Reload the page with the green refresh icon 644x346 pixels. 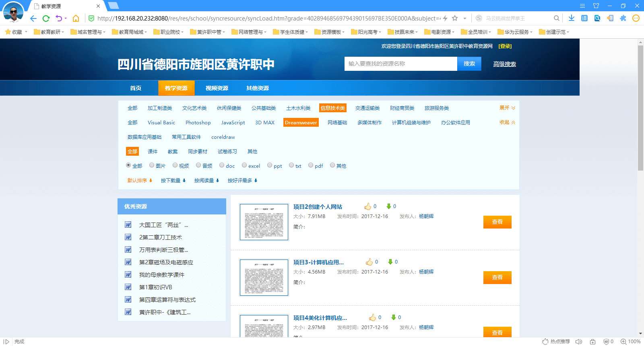click(x=46, y=19)
